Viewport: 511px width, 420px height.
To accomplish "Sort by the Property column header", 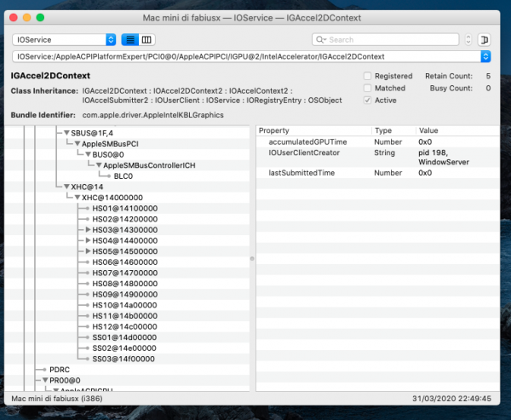I will tap(313, 130).
